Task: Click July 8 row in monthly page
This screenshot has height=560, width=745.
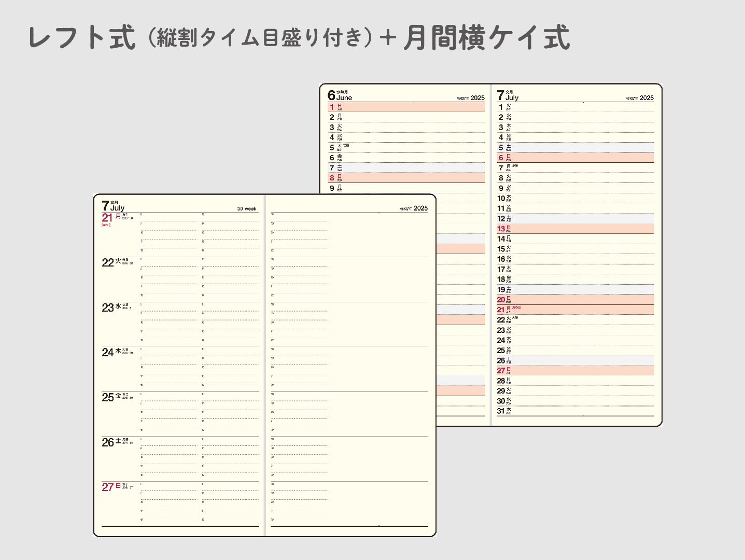Action: tap(575, 178)
